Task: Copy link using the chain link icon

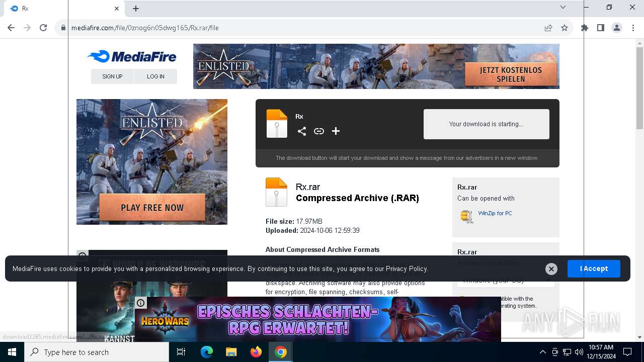Action: pos(319,131)
